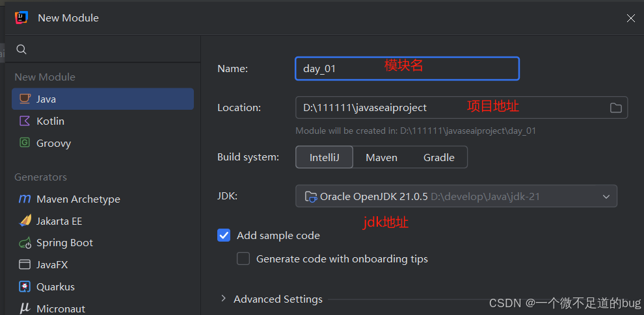Viewport: 644px width, 315px height.
Task: Click the Java coffee cup icon
Action: [x=25, y=99]
